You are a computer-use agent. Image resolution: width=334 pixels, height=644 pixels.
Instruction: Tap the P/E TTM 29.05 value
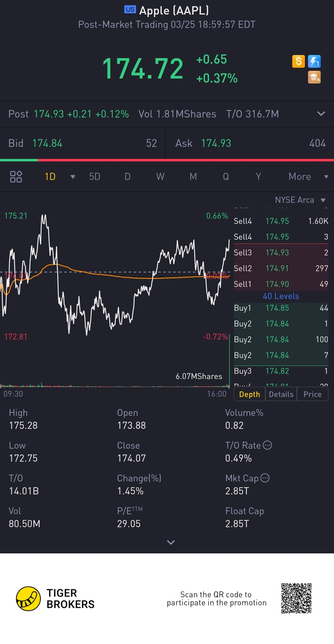(x=129, y=524)
